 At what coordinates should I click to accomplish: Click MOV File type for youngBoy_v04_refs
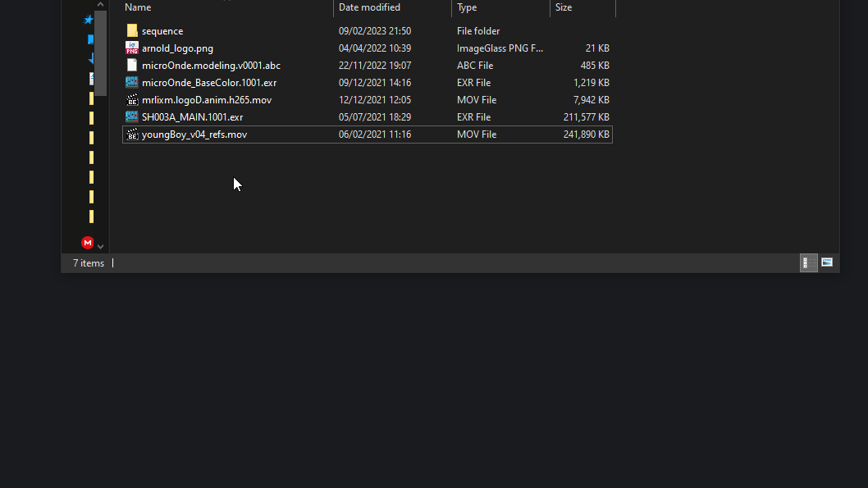tap(477, 135)
